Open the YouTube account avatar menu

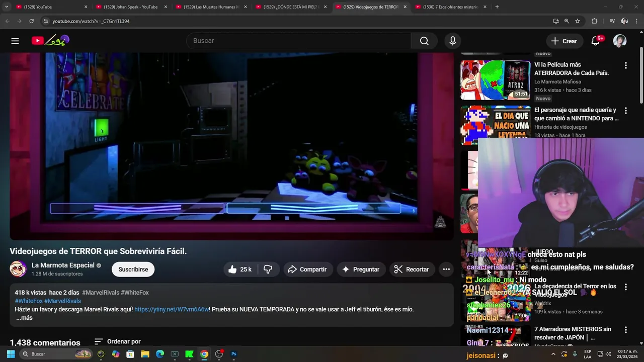tap(620, 41)
